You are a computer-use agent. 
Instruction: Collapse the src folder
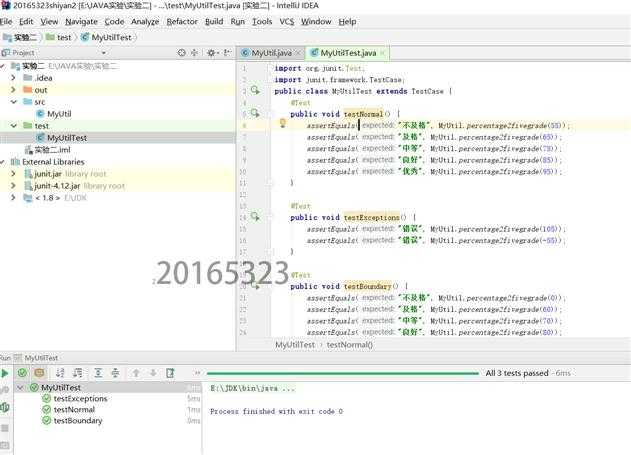13,102
